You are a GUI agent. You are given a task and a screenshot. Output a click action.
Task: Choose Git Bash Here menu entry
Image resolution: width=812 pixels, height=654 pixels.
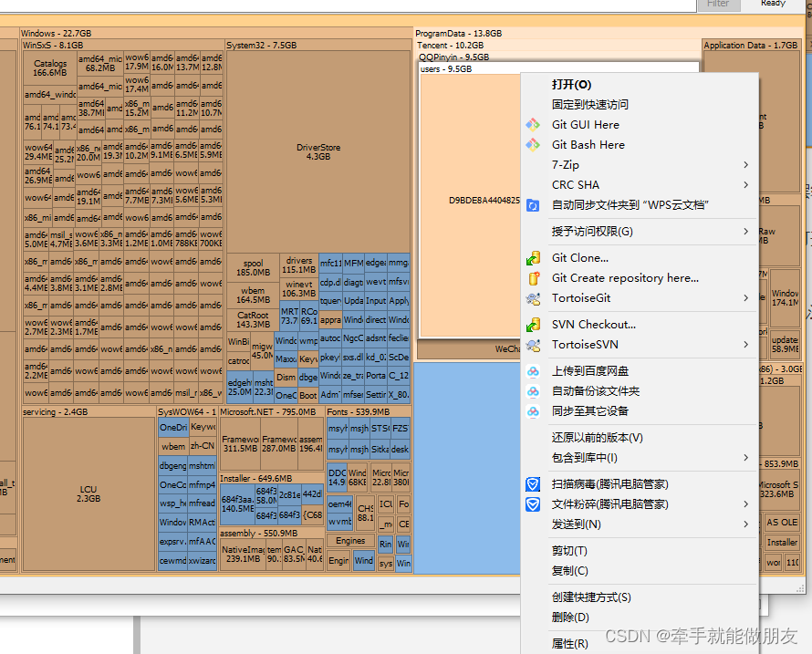tap(639, 145)
